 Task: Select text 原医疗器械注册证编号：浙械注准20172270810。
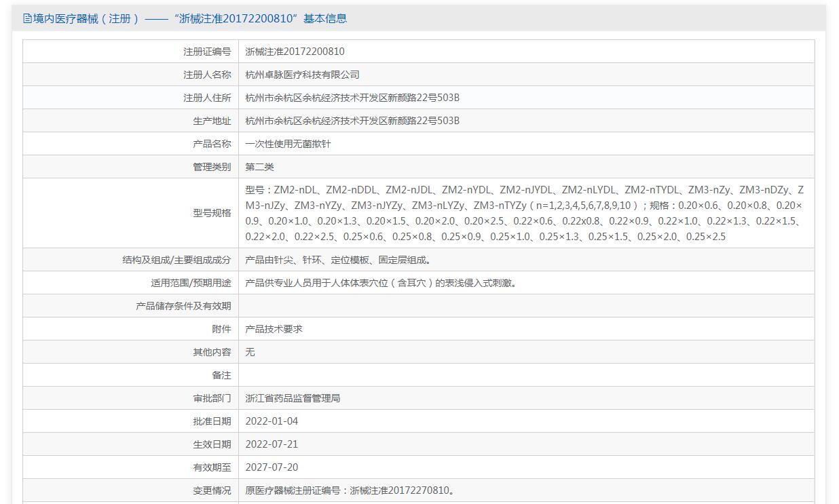pyautogui.click(x=350, y=490)
